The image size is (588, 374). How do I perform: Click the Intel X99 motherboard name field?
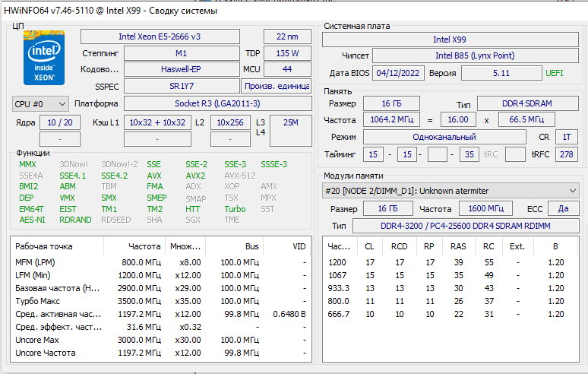point(451,40)
